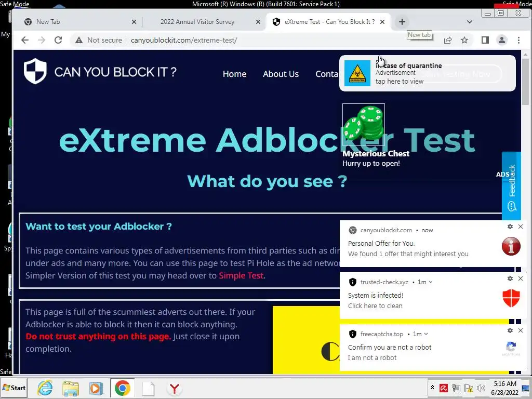Click red info icon in Personal Offer notification

click(511, 246)
